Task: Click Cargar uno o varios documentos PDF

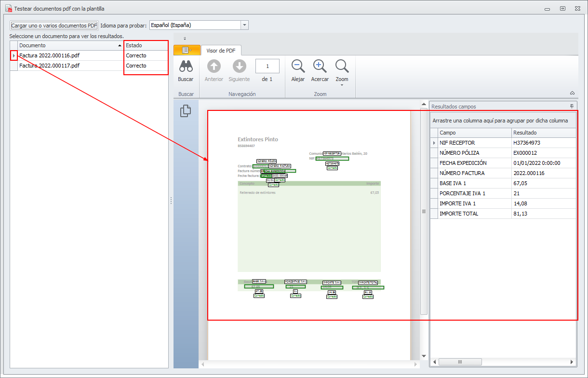Action: coord(54,26)
